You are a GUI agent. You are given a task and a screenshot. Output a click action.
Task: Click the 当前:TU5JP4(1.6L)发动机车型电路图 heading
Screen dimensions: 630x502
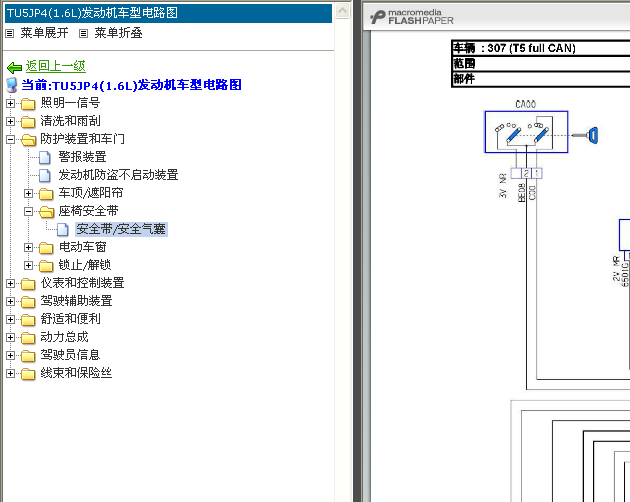[x=131, y=85]
